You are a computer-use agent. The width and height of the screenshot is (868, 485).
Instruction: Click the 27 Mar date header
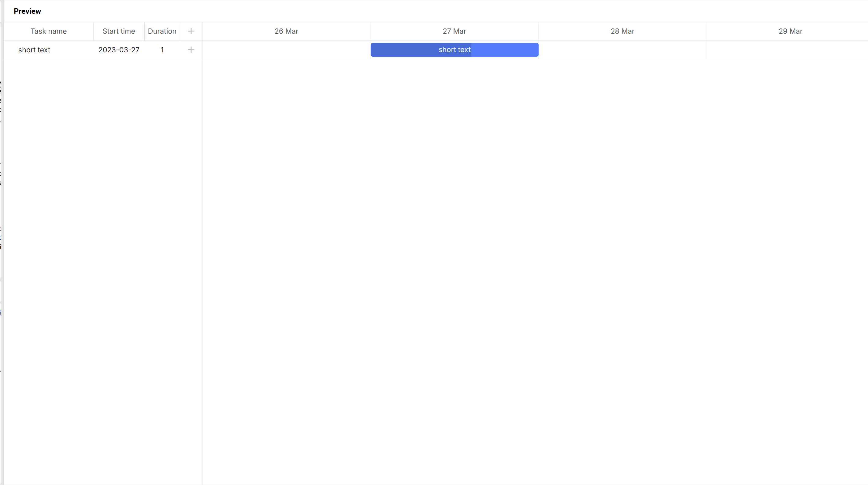pyautogui.click(x=454, y=31)
